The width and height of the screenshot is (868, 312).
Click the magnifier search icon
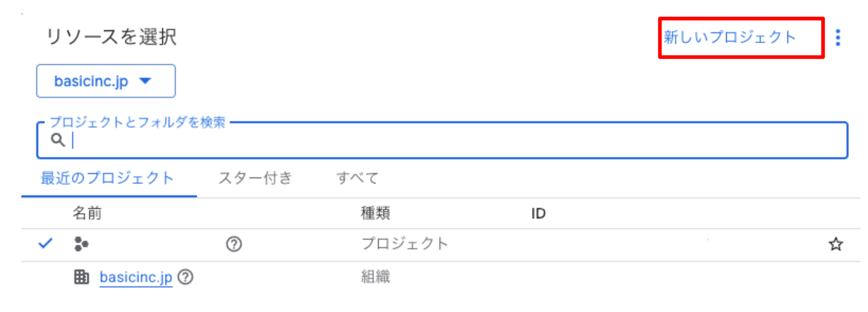click(x=58, y=140)
